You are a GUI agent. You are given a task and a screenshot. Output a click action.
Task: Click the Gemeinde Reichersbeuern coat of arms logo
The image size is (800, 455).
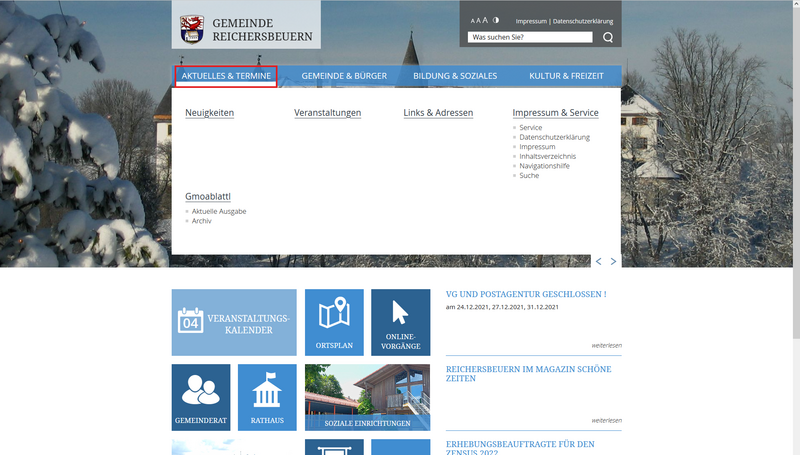191,30
